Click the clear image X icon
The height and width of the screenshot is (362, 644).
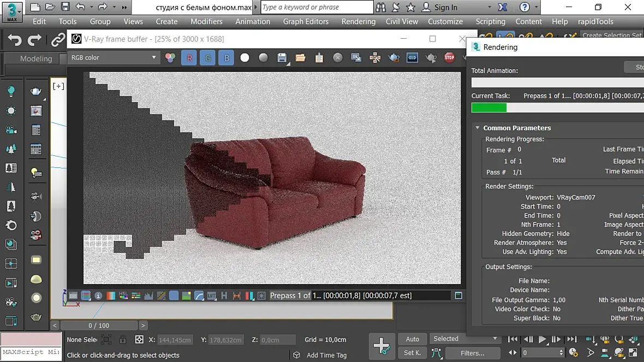click(338, 58)
